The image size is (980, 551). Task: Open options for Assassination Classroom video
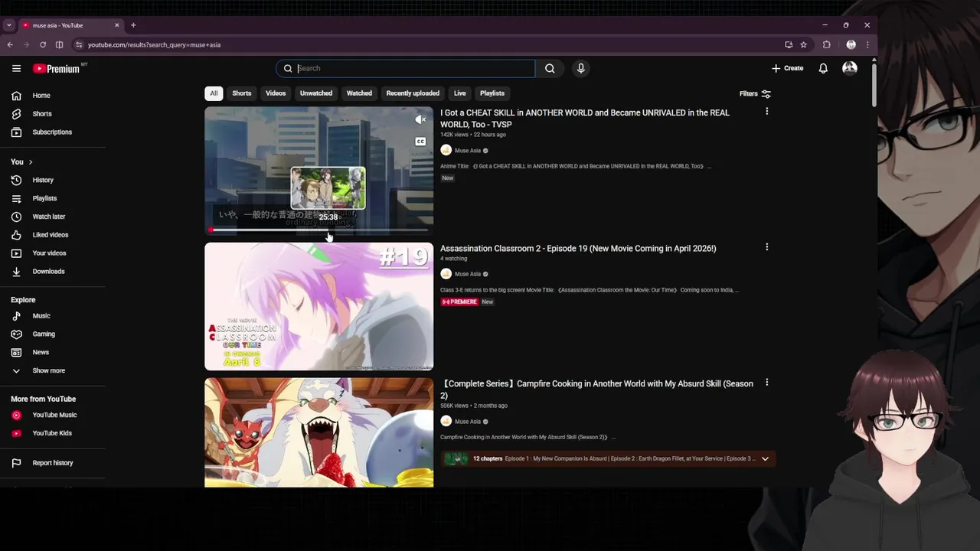click(x=766, y=247)
